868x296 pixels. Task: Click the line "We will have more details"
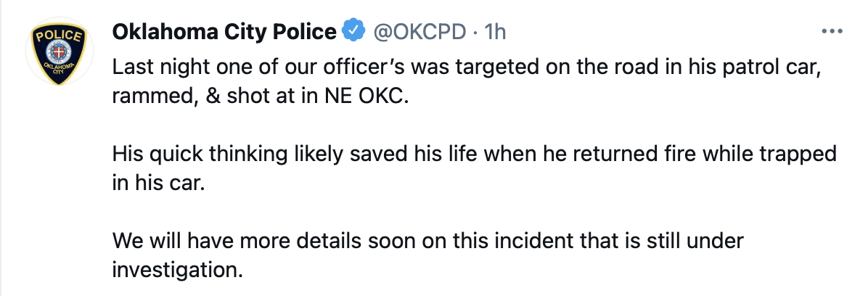tap(428, 241)
